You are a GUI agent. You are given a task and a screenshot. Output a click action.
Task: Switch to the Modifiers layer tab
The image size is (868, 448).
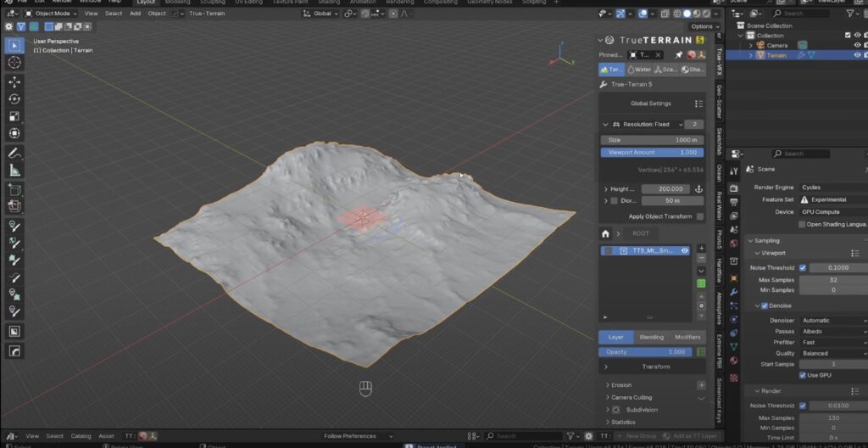pyautogui.click(x=687, y=337)
